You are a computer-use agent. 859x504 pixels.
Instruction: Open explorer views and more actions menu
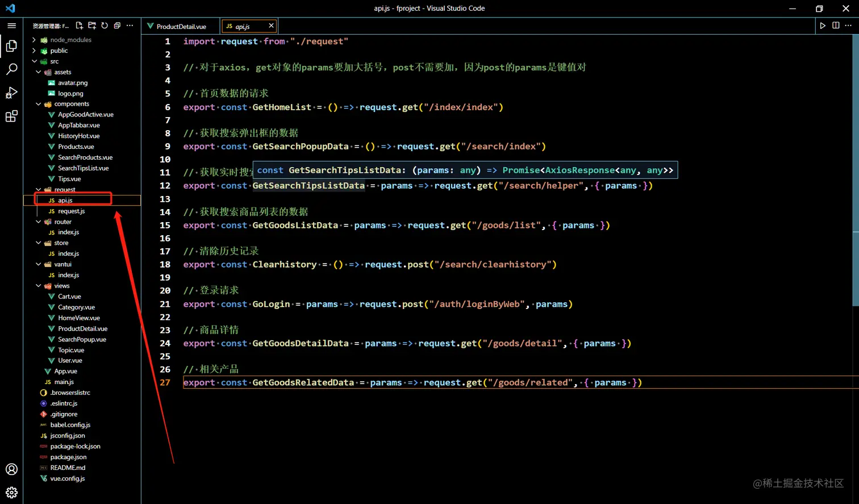pos(130,26)
